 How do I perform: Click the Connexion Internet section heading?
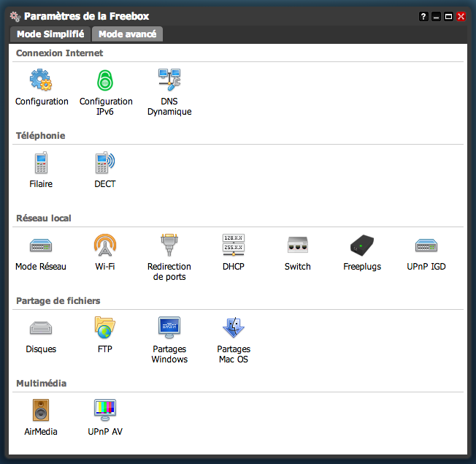point(60,53)
